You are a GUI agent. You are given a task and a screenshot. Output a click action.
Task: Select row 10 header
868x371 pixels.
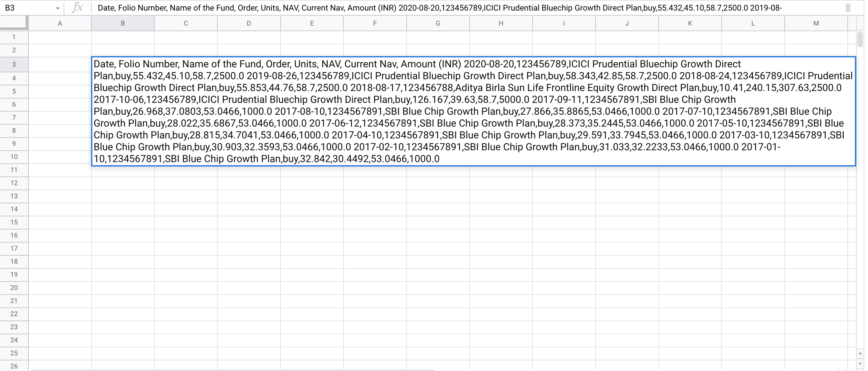point(14,157)
